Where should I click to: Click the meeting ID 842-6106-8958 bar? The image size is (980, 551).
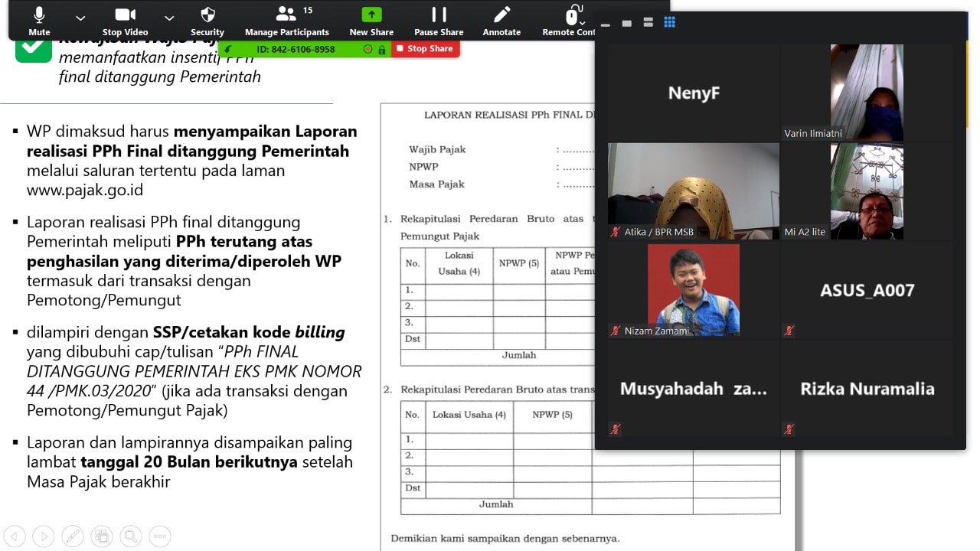coord(296,49)
